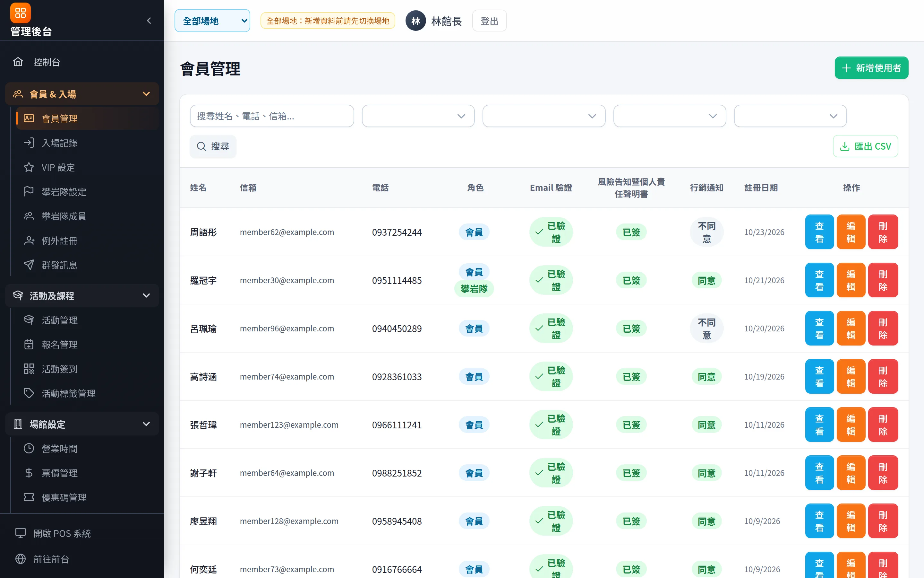Screen dimensions: 924x578
Task: Open the first filter dropdown after search box
Action: [x=418, y=116]
